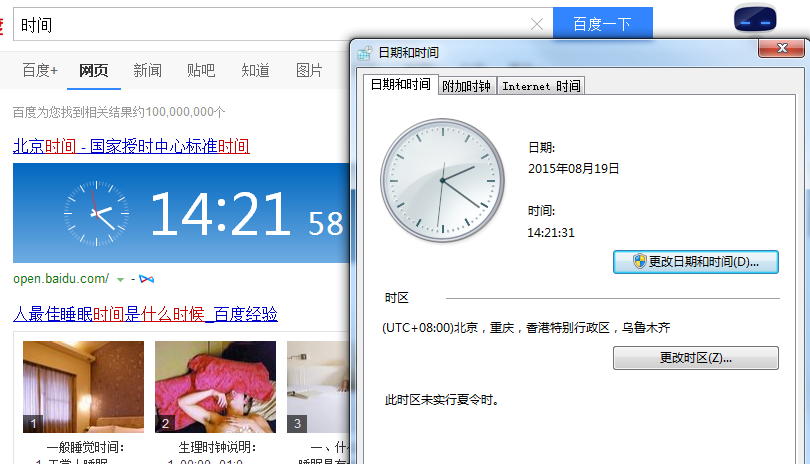
Task: Click the 日期和时间 dialog title
Action: [409, 53]
